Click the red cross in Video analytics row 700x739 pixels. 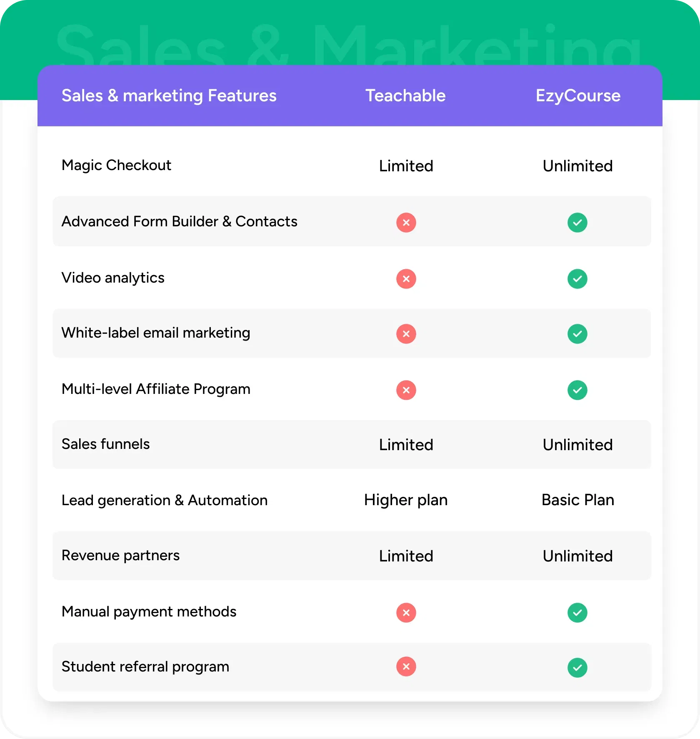click(x=406, y=279)
